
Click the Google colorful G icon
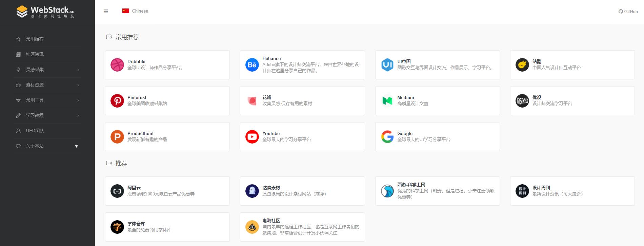387,137
